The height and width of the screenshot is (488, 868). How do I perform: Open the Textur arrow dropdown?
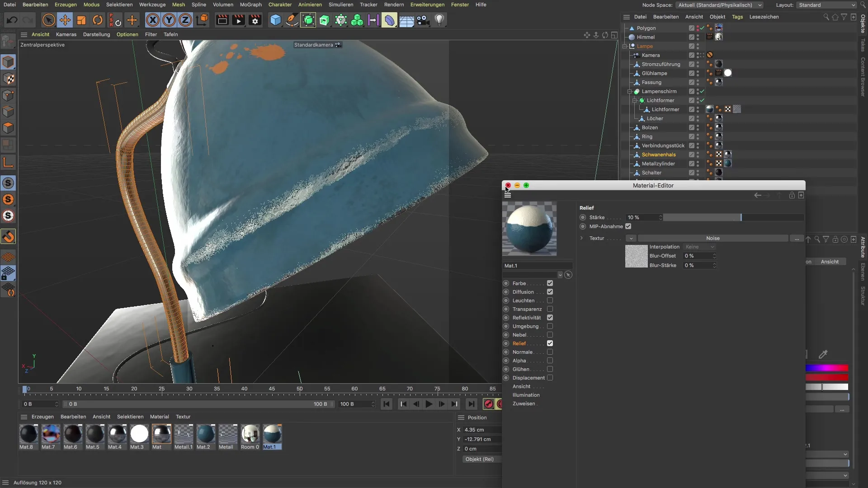(x=631, y=238)
